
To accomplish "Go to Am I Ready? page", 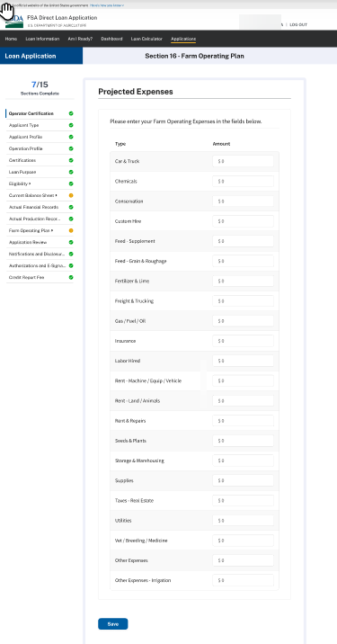I will point(80,39).
